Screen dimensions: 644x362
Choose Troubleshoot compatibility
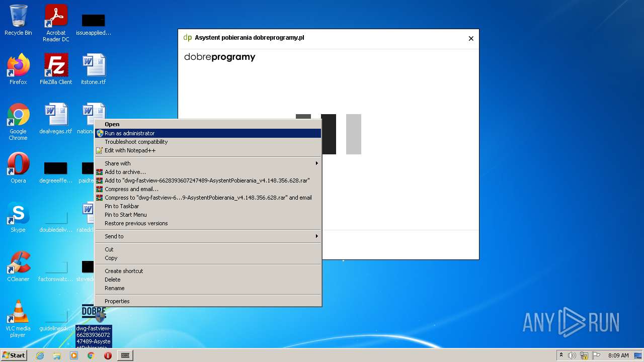point(208,142)
